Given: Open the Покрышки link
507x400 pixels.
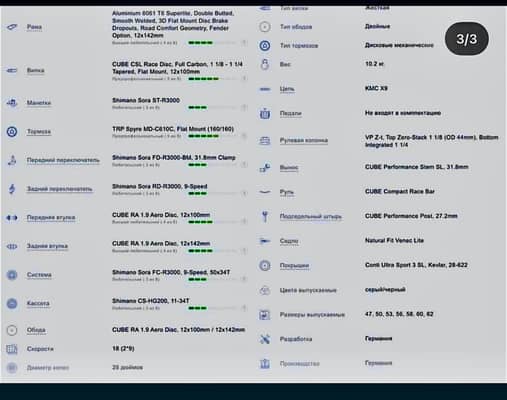Looking at the screenshot, I should click(x=294, y=266).
